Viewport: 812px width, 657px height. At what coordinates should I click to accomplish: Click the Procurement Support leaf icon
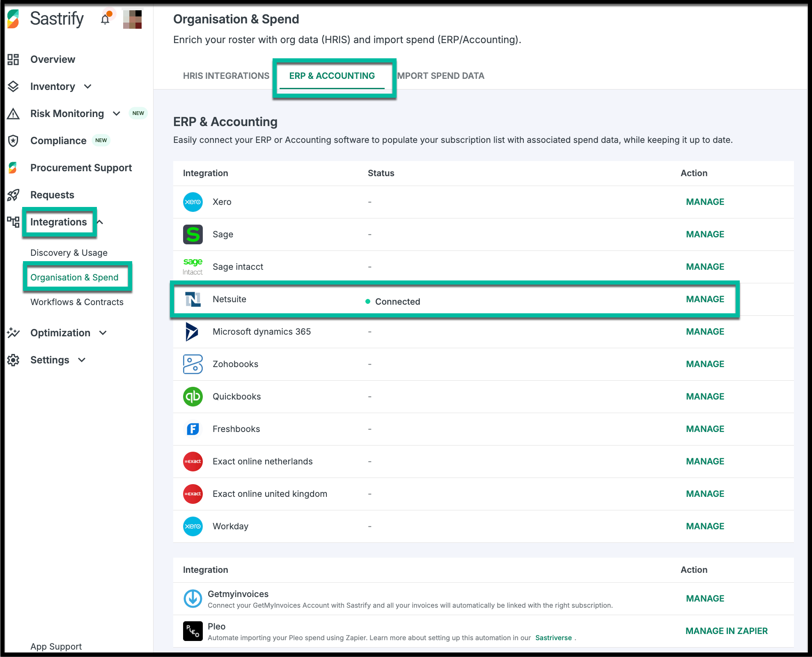[x=13, y=168]
